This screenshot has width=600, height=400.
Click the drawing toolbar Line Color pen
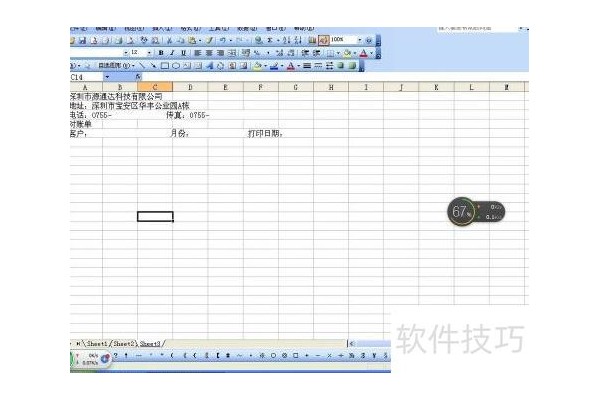pyautogui.click(x=274, y=66)
